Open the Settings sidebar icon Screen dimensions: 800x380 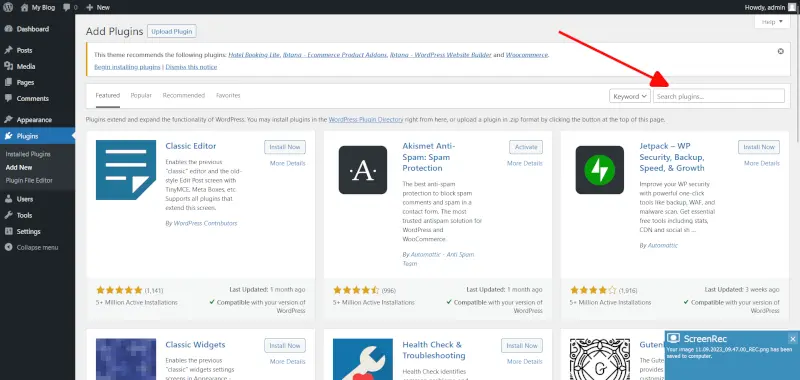click(8, 231)
